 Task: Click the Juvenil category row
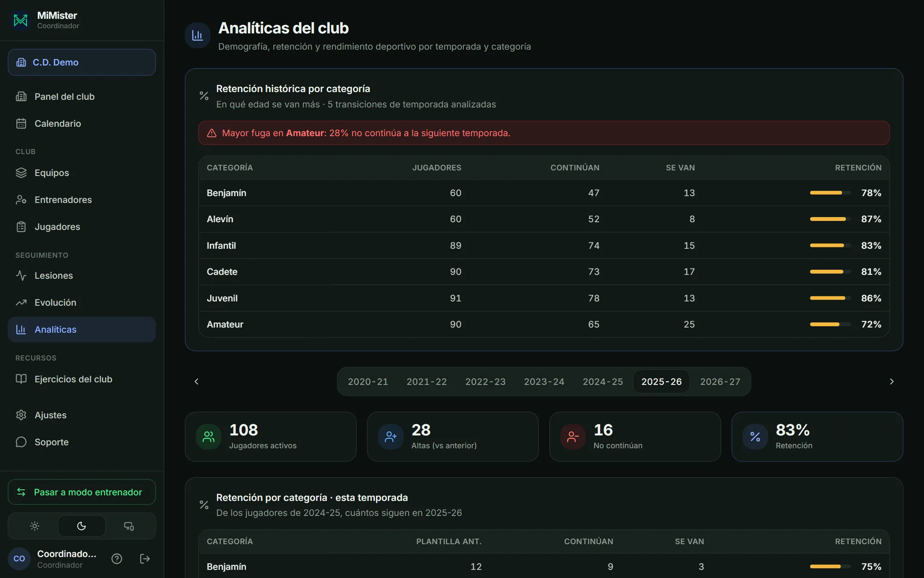544,298
